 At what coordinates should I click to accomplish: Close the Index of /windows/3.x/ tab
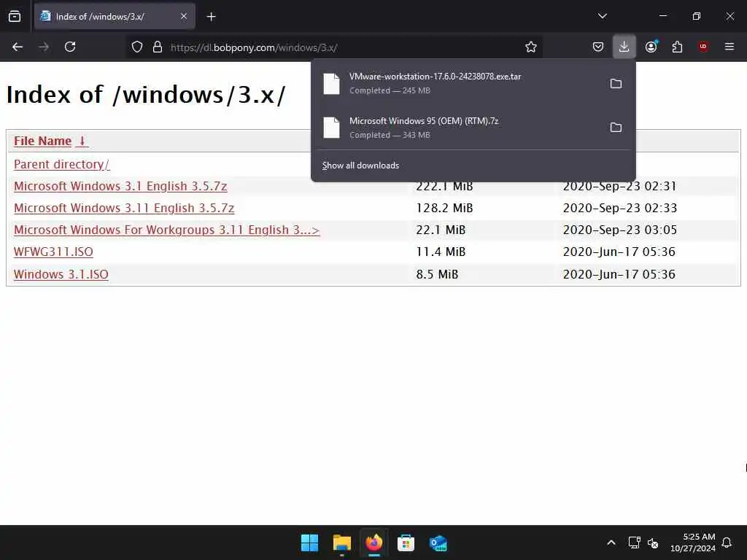183,16
